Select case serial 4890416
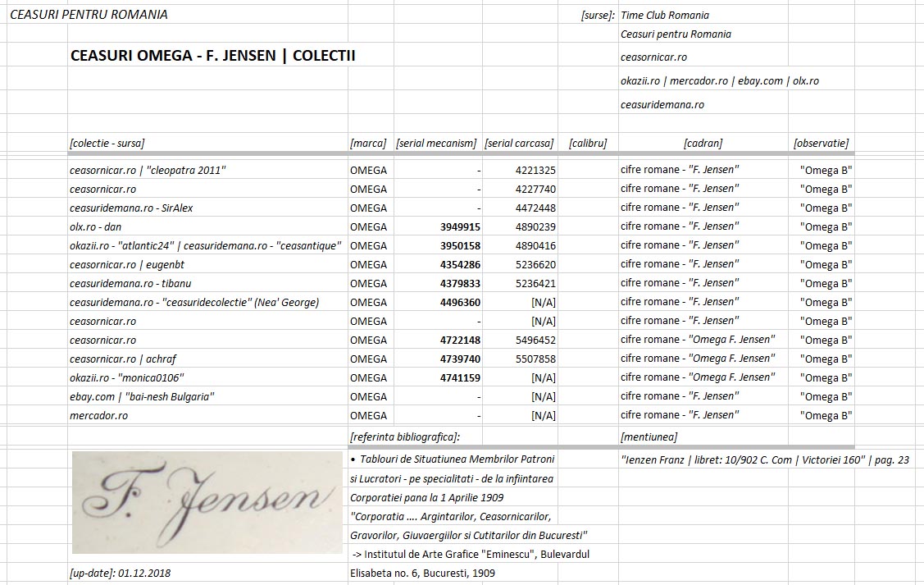 (x=535, y=246)
